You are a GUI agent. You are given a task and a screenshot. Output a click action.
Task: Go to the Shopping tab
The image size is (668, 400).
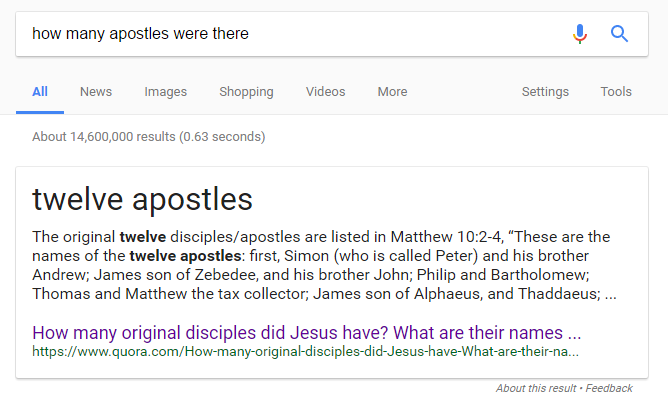(x=246, y=92)
